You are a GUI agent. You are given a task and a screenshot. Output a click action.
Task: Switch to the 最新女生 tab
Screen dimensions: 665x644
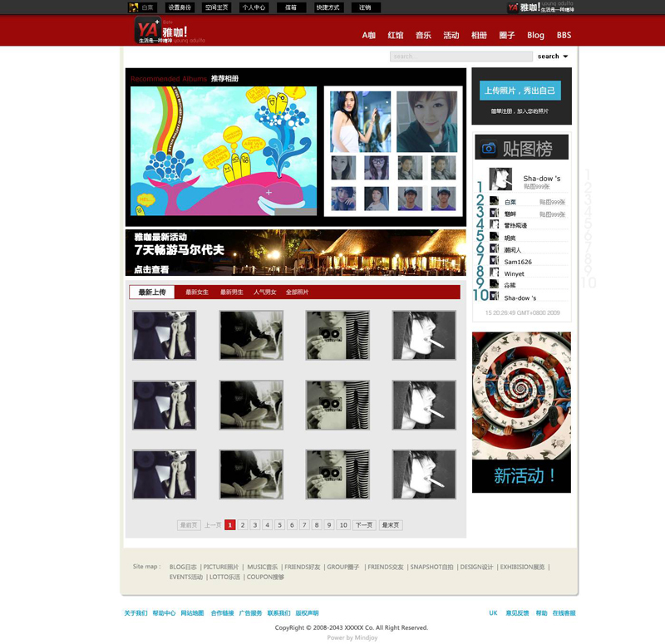197,293
